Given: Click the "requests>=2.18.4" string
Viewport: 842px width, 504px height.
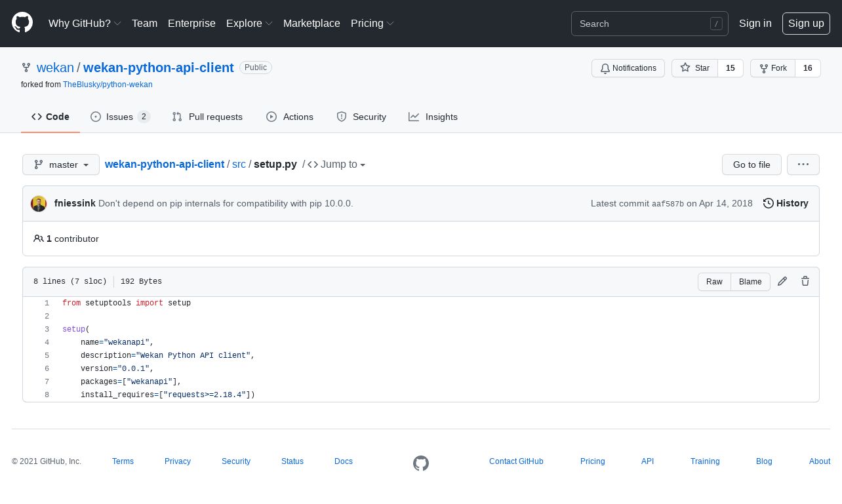Looking at the screenshot, I should pyautogui.click(x=205, y=395).
